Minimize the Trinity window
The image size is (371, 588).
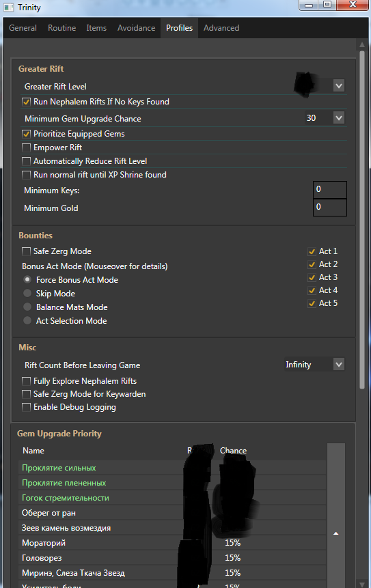coord(309,5)
